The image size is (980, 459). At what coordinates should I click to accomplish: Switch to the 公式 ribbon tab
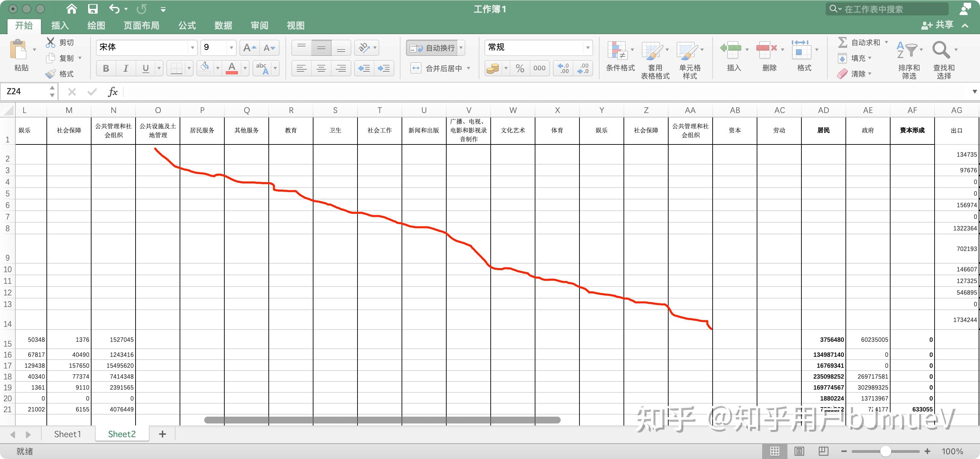click(x=187, y=26)
